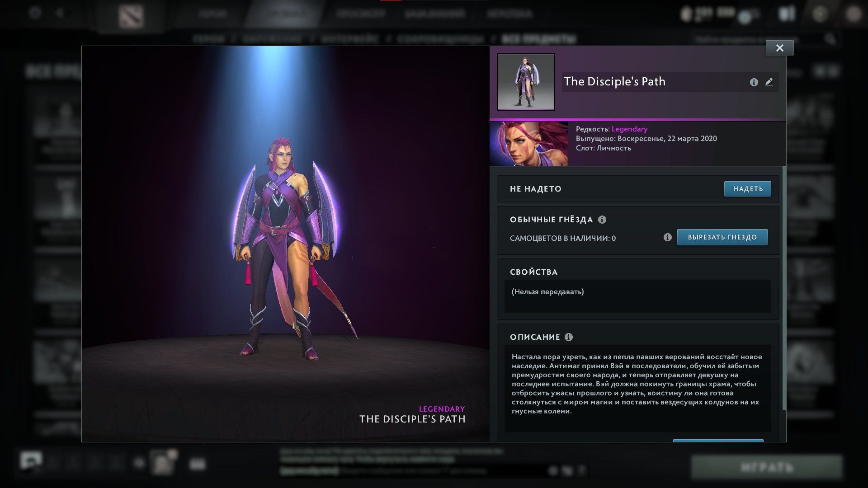Click the details panel vertical scrollbar

(x=784, y=287)
